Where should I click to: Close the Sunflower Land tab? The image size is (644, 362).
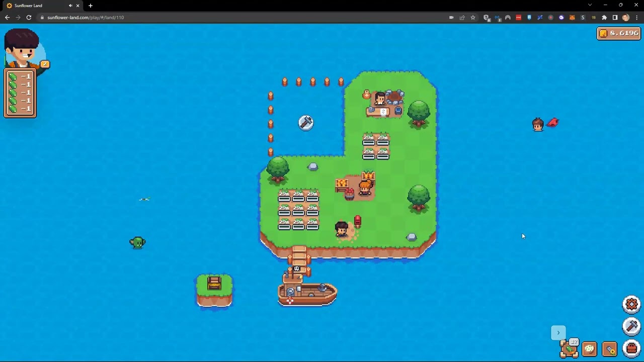[77, 6]
